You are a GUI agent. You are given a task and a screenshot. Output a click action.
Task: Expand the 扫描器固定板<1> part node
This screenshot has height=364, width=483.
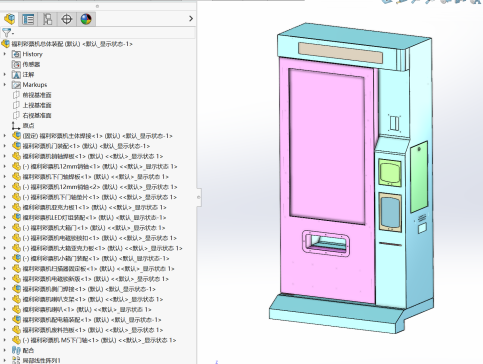coord(5,269)
